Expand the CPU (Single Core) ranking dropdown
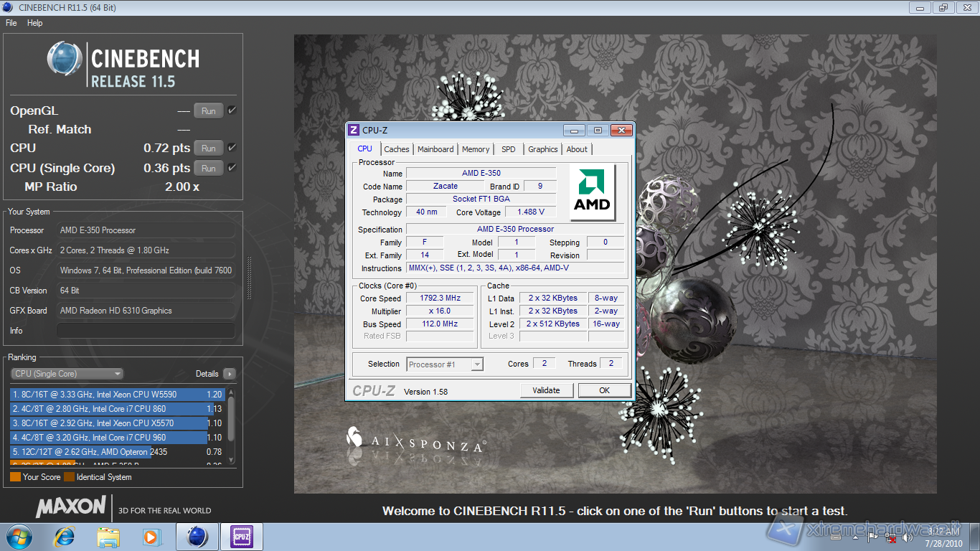This screenshot has height=551, width=980. [67, 374]
